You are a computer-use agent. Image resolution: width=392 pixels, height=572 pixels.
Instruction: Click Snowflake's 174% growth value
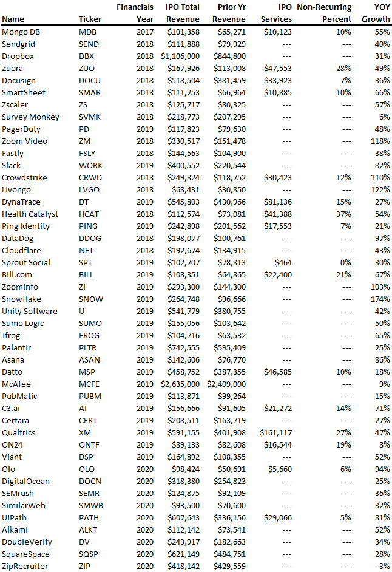(380, 299)
